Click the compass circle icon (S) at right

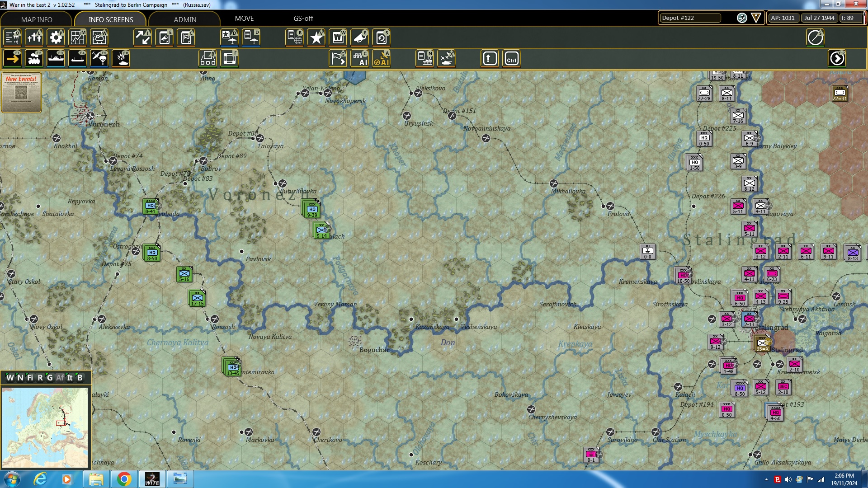click(816, 38)
